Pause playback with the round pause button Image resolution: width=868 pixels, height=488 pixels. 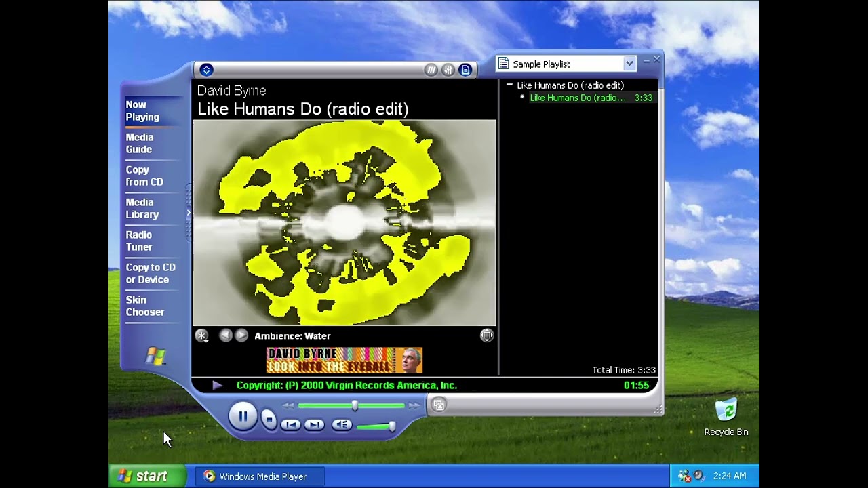pyautogui.click(x=243, y=416)
